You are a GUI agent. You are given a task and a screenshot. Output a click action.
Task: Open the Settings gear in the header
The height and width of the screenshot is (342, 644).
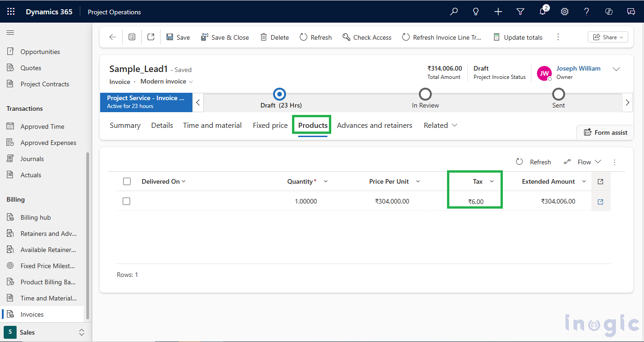tap(564, 12)
